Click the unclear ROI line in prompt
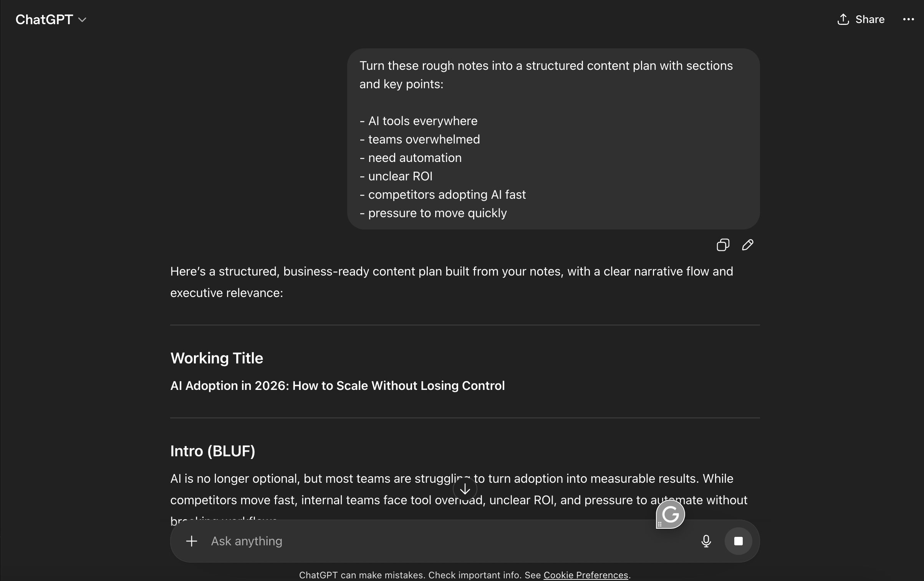924x581 pixels. click(400, 176)
